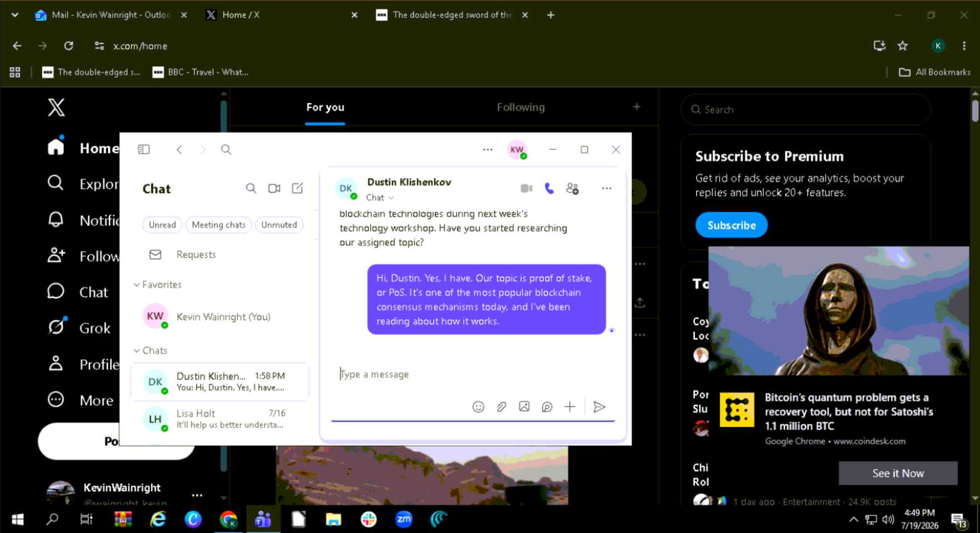
Task: Open Microsoft Teams from the taskbar
Action: point(263,519)
